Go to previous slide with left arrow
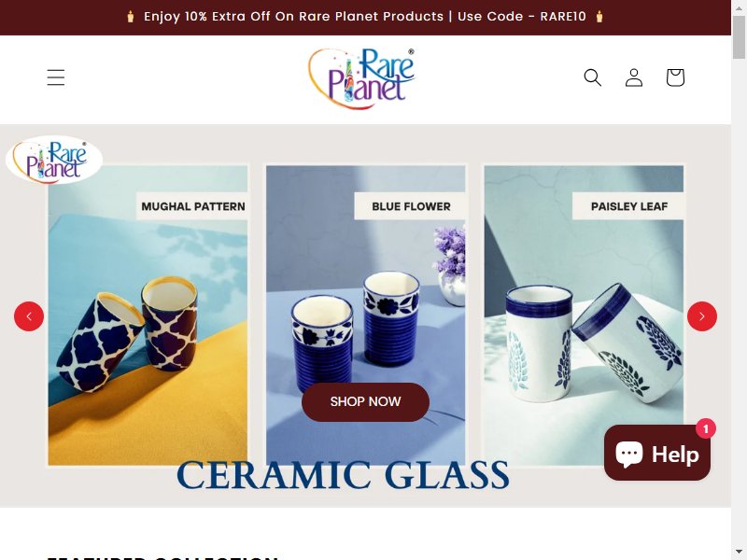 29,316
